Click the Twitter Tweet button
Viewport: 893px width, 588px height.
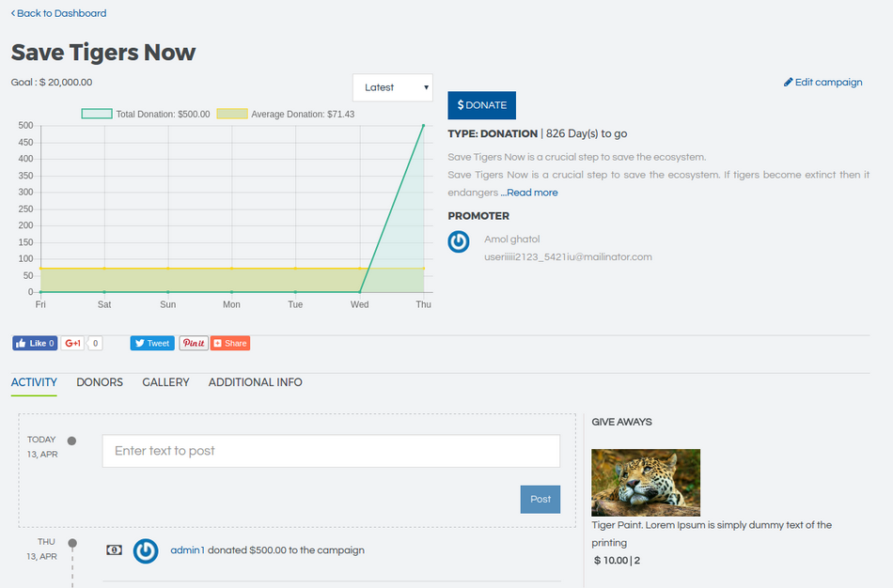[151, 344]
